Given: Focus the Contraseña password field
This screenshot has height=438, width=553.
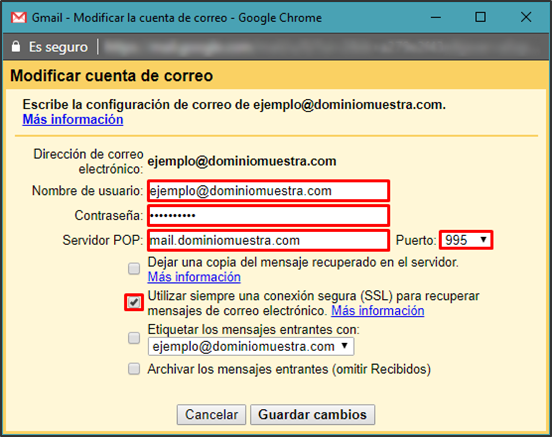Looking at the screenshot, I should click(x=268, y=215).
